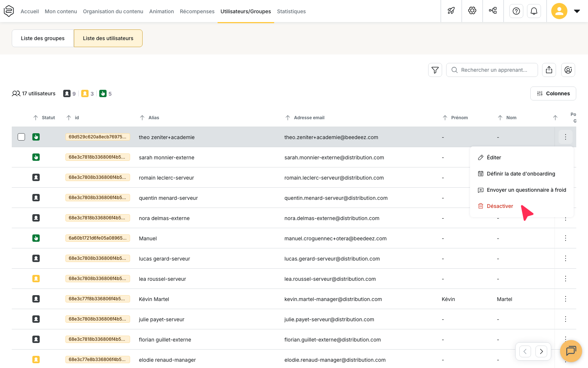588x368 pixels.
Task: Click alias quentin menard-serveur
Action: [168, 198]
